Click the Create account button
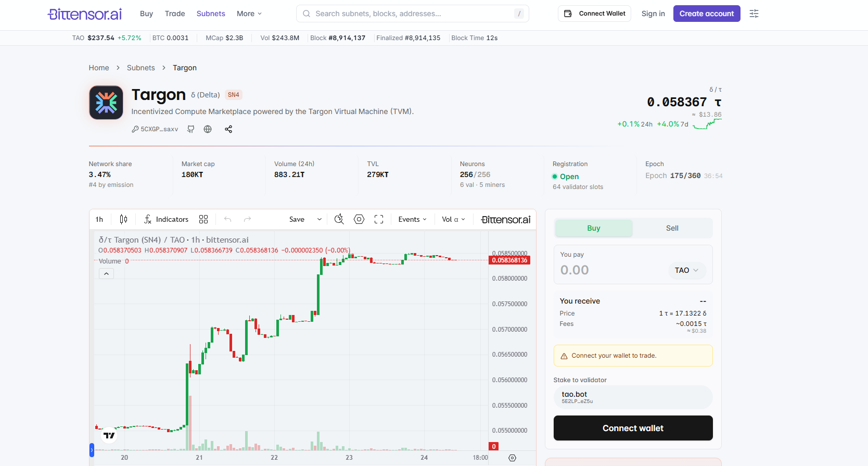 click(x=707, y=14)
